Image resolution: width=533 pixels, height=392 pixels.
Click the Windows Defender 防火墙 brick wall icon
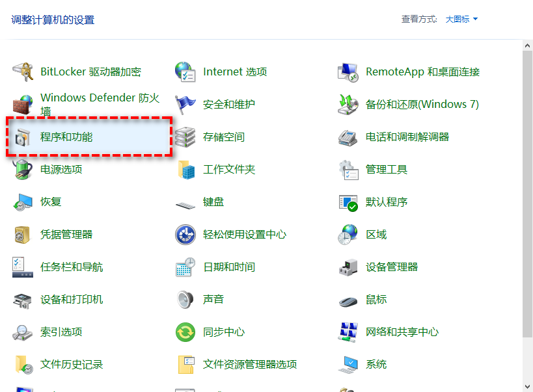click(23, 104)
